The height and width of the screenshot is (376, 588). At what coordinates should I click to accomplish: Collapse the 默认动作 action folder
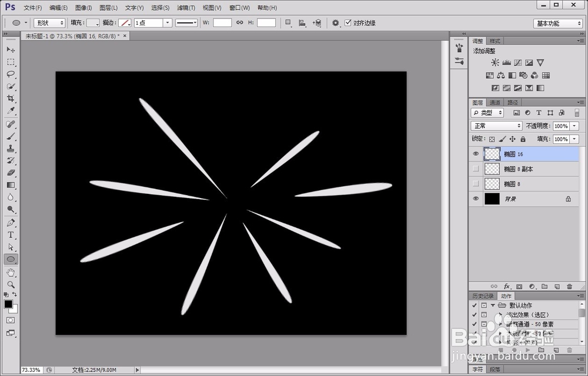493,305
